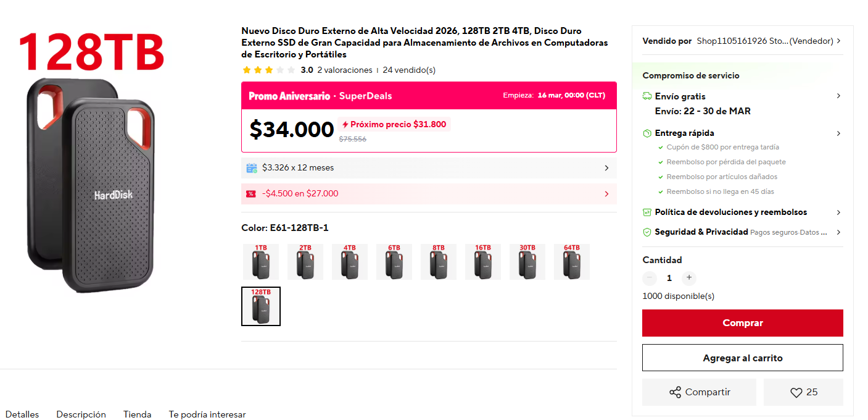This screenshot has width=868, height=420.
Task: Click Agregar al carrito button
Action: pos(742,358)
